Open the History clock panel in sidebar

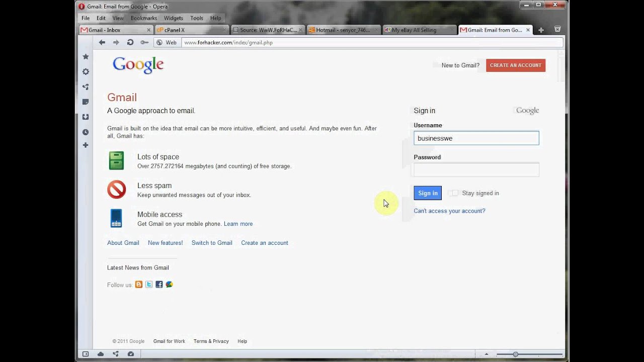[86, 132]
